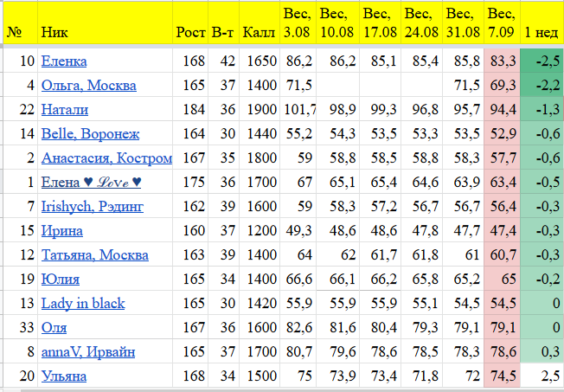Open the Татьяна, Москва link
The height and width of the screenshot is (392, 564).
click(x=95, y=255)
